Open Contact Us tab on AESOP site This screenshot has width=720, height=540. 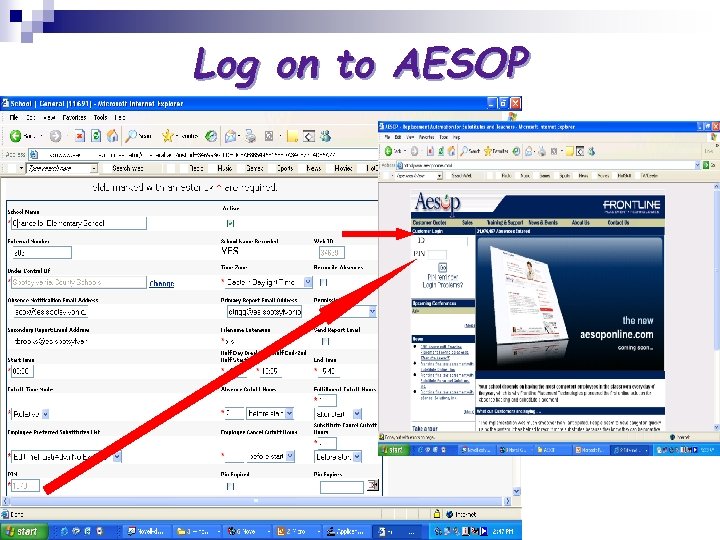(x=619, y=222)
